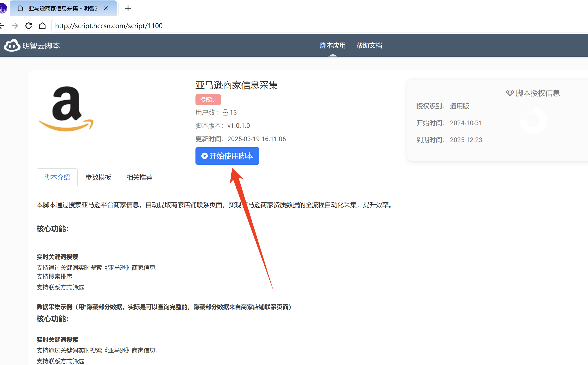
Task: Click the Amazon logo thumbnail
Action: (x=66, y=109)
